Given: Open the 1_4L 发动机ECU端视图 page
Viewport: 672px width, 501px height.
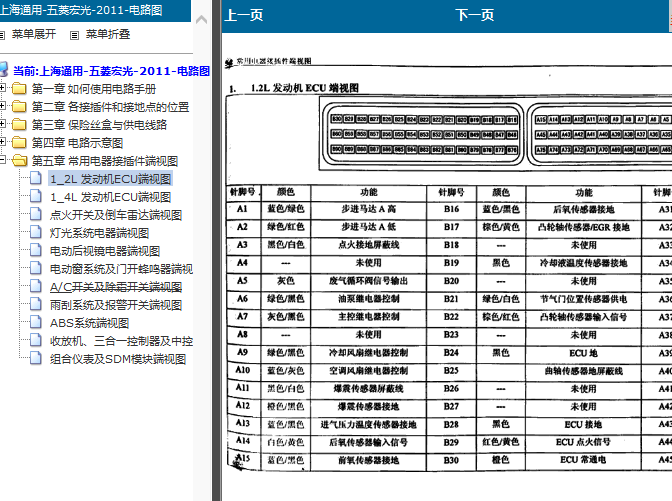Looking at the screenshot, I should pyautogui.click(x=111, y=197).
